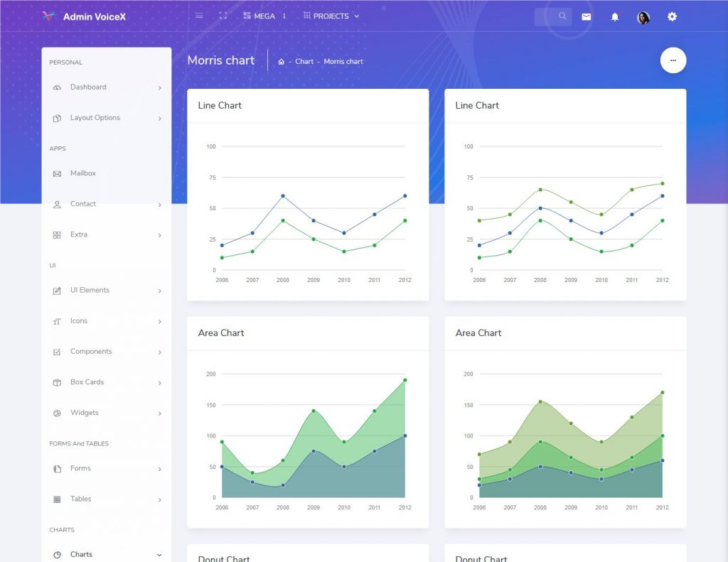This screenshot has height=562, width=728.
Task: Open the Layout Options menu label
Action: coord(95,117)
